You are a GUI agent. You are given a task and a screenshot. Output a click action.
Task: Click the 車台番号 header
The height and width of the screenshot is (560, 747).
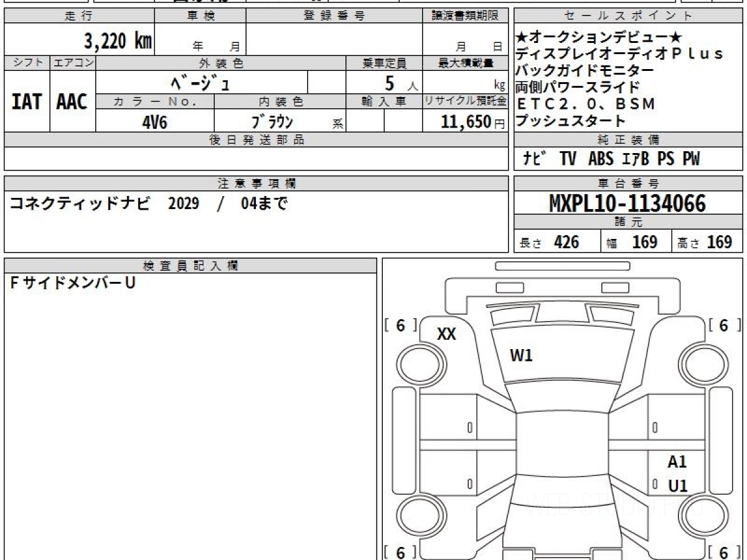click(628, 184)
